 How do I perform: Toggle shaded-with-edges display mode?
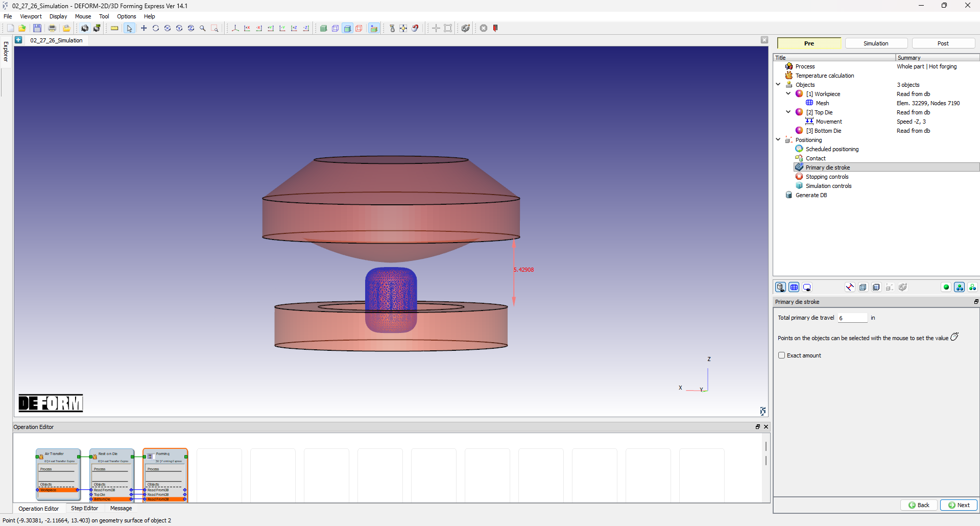pos(347,28)
